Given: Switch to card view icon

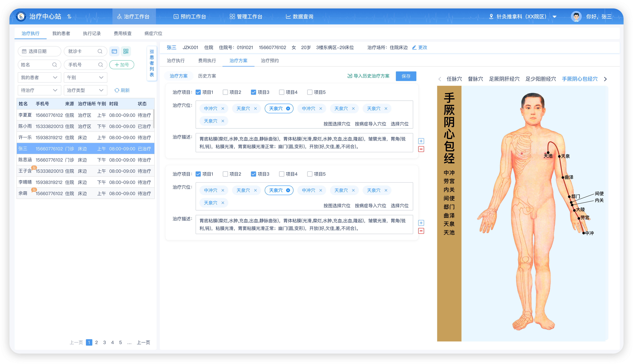Looking at the screenshot, I should [x=114, y=51].
